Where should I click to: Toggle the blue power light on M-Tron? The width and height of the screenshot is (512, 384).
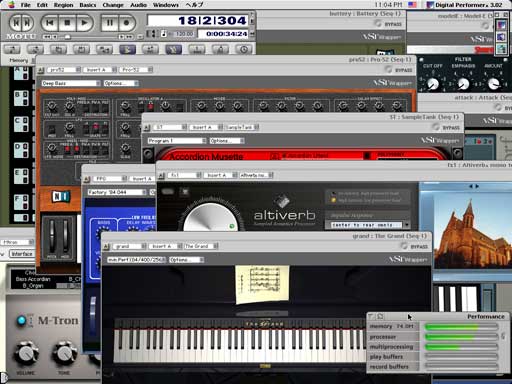pyautogui.click(x=22, y=320)
